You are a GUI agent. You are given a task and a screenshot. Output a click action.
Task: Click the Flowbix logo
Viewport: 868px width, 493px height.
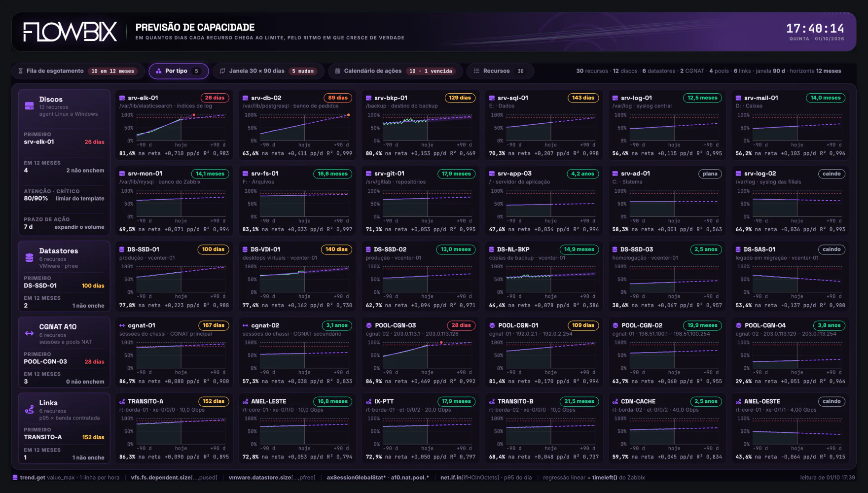[x=70, y=32]
